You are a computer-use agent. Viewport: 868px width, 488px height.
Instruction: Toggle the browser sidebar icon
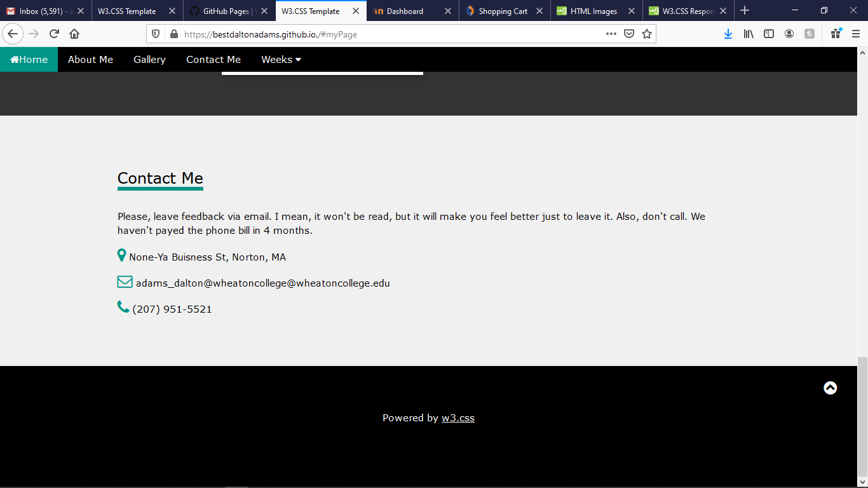(769, 34)
